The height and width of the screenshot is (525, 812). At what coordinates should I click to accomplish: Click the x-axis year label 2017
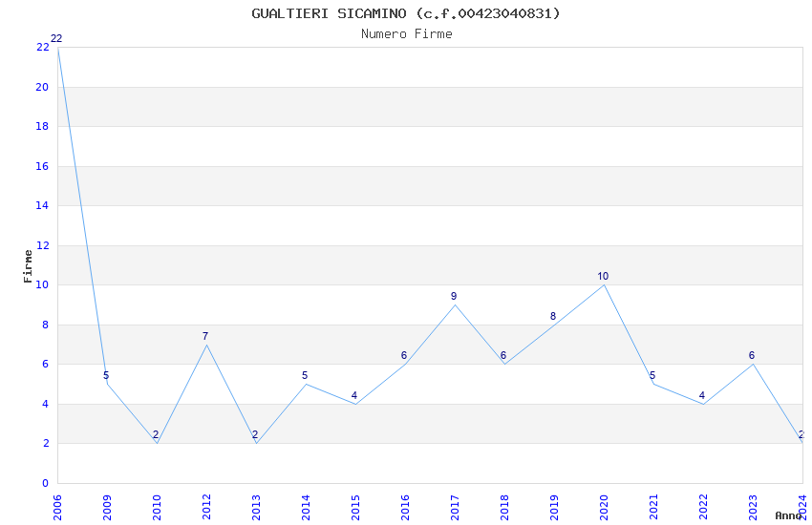(x=455, y=507)
